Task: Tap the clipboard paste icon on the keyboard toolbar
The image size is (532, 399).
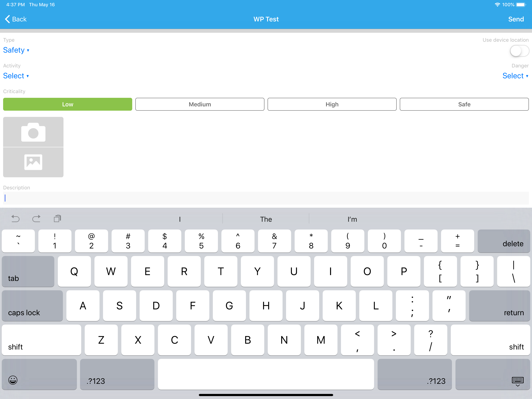Action: [57, 219]
